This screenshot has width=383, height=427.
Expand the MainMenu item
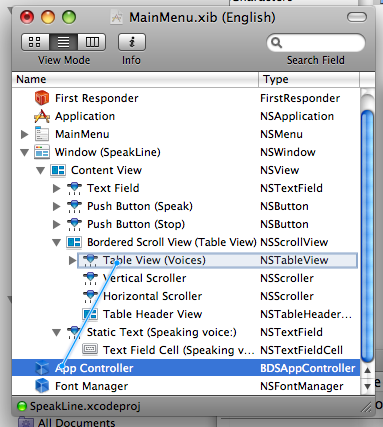[24, 134]
